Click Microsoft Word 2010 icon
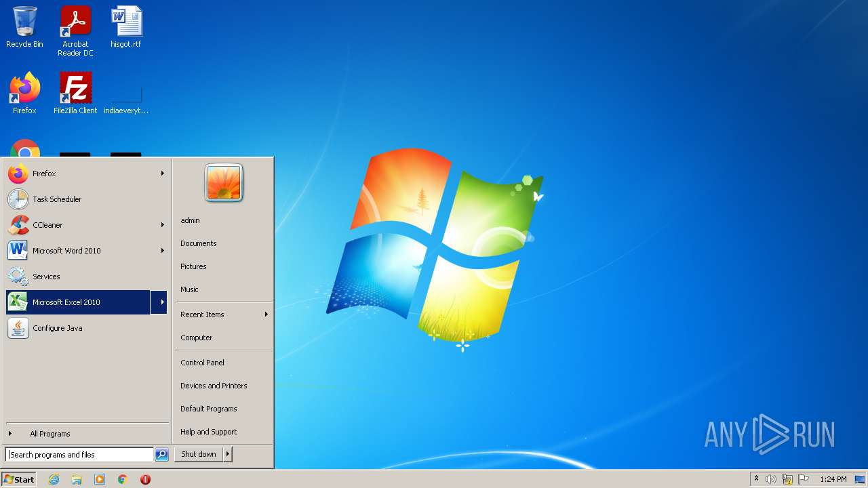This screenshot has width=868, height=488. pyautogui.click(x=18, y=251)
